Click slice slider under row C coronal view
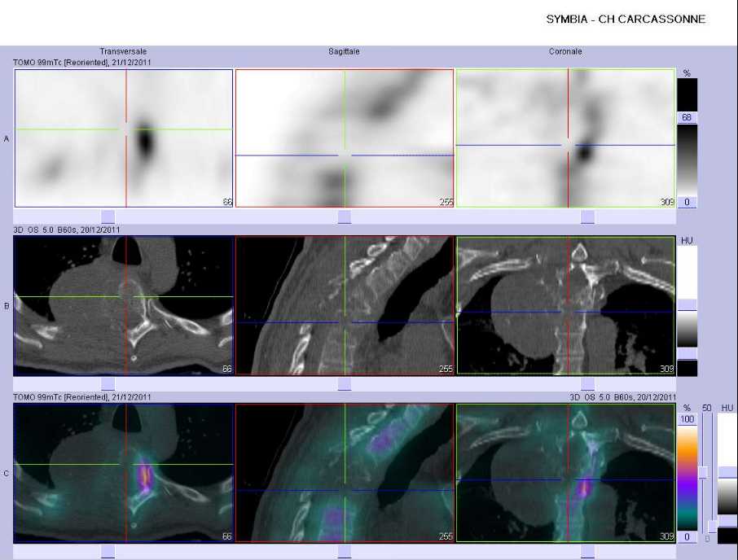This screenshot has width=738, height=560. coord(587,551)
